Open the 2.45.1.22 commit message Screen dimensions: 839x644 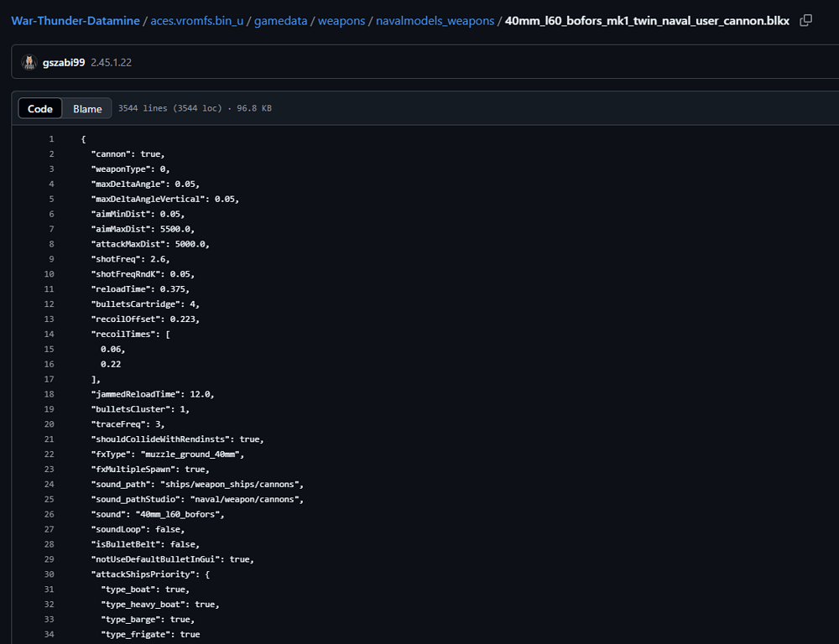111,63
